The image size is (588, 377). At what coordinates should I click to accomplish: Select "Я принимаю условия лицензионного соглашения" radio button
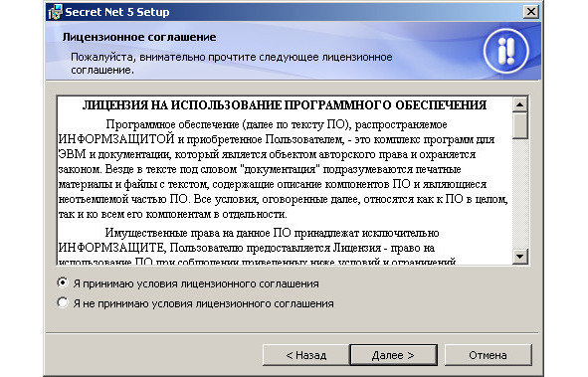(63, 283)
